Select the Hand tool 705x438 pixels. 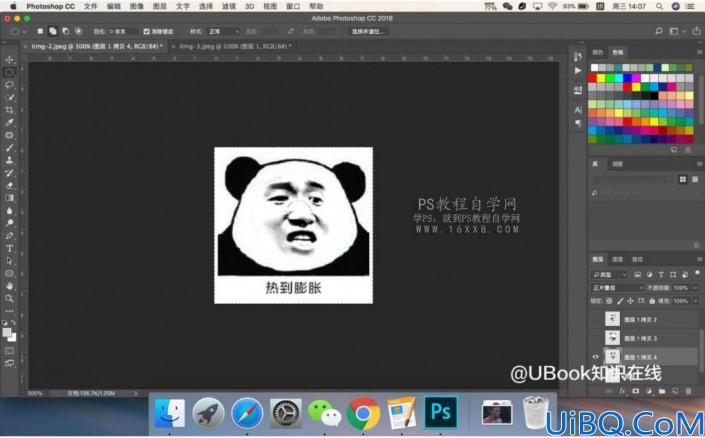coord(9,286)
